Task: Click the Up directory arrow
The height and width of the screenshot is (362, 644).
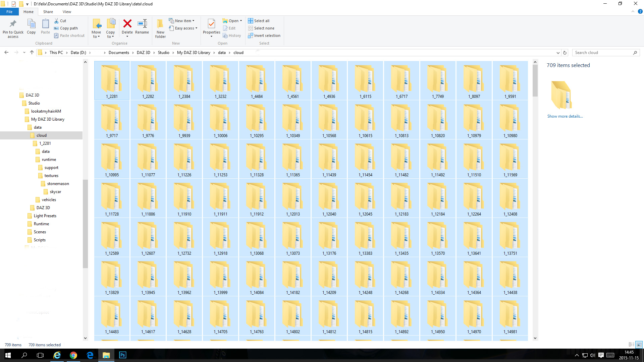Action: click(x=32, y=53)
